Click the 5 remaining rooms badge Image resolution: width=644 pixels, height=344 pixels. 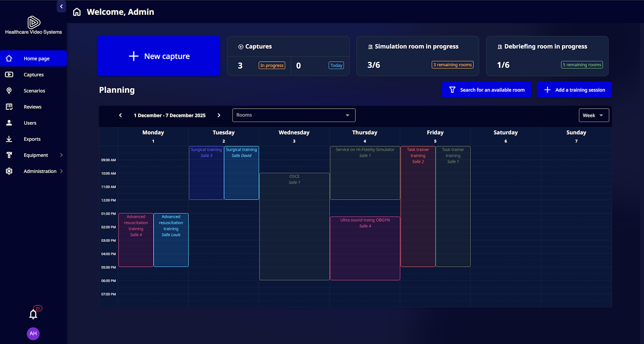(582, 65)
